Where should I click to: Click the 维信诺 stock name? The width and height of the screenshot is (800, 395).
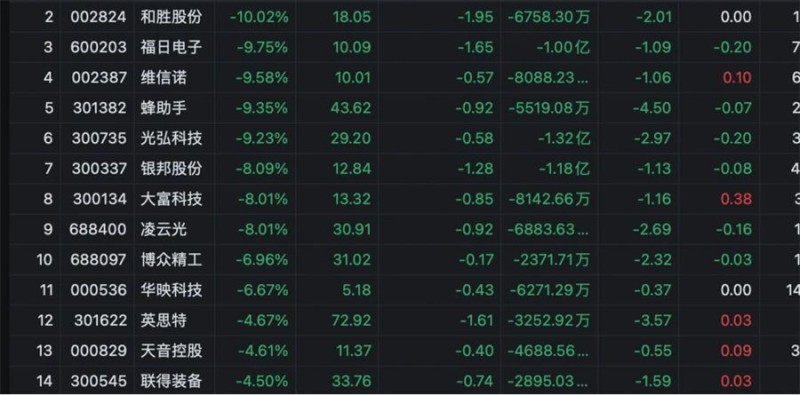164,78
